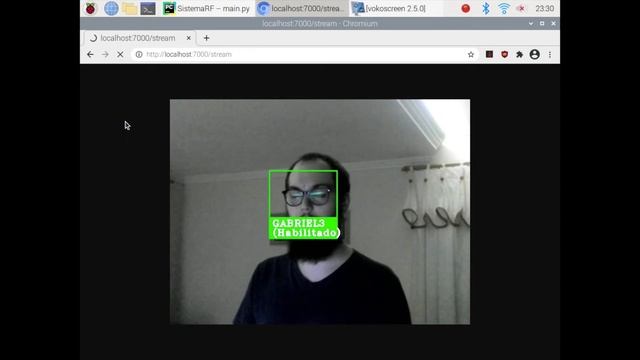Minimize the Chromium window
Image resolution: width=640 pixels, height=360 pixels.
(x=531, y=24)
